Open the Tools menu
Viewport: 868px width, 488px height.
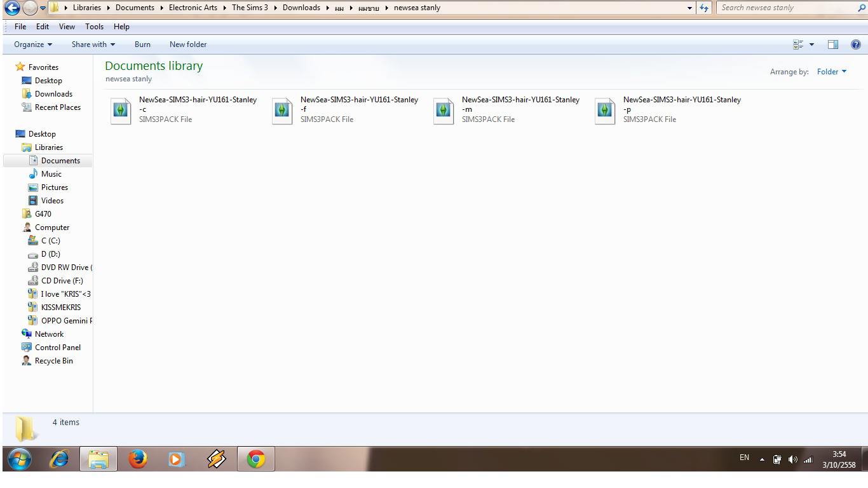point(95,27)
